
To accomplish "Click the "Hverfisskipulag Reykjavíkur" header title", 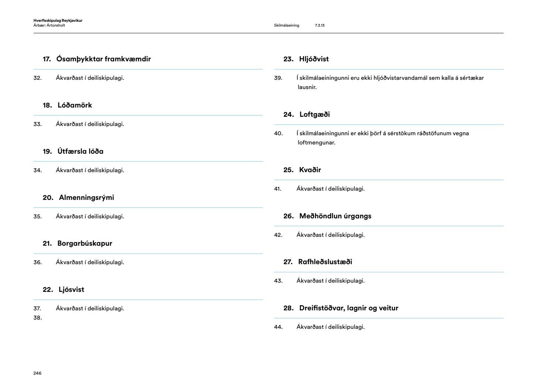I will (x=58, y=21).
